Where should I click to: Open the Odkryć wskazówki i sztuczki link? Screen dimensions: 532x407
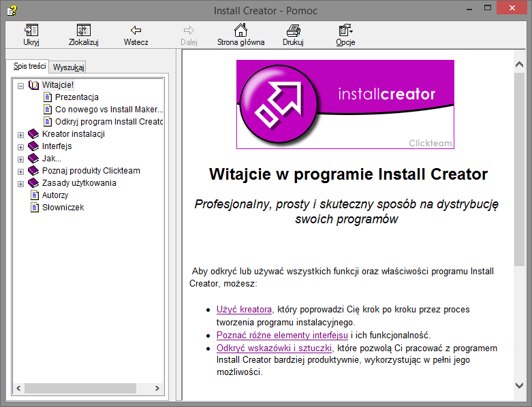pos(274,348)
